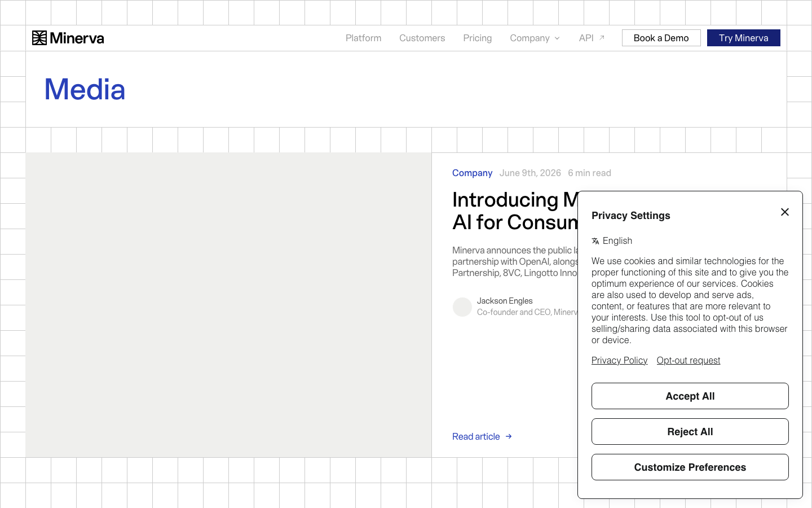Click the Minerva logo icon
Image resolution: width=812 pixels, height=508 pixels.
[39, 38]
